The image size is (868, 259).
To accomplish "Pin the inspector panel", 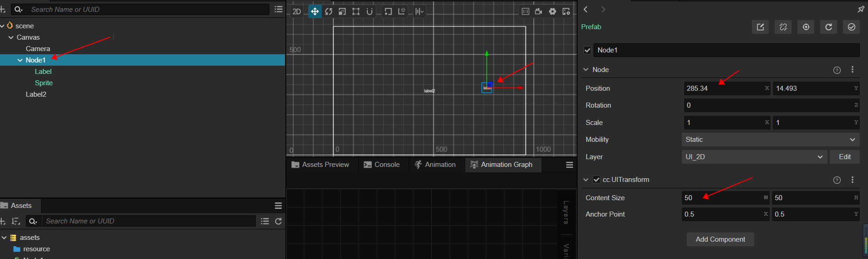I will pos(861,9).
